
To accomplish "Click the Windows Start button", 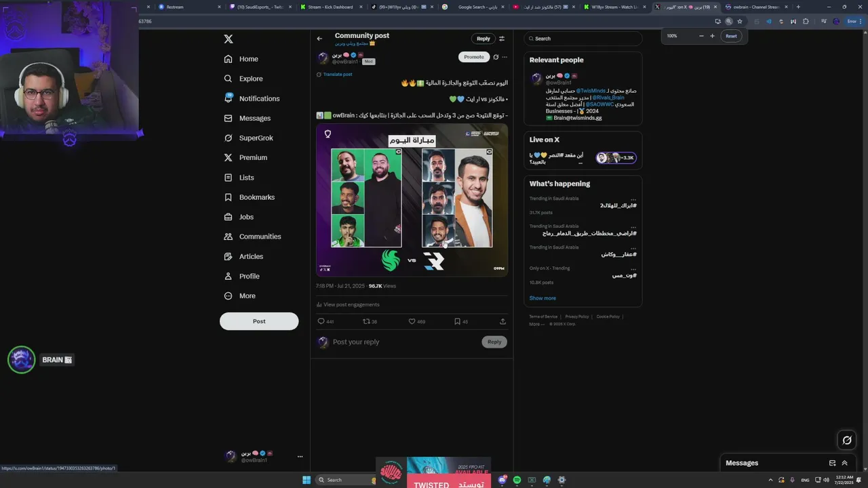I will (x=307, y=480).
